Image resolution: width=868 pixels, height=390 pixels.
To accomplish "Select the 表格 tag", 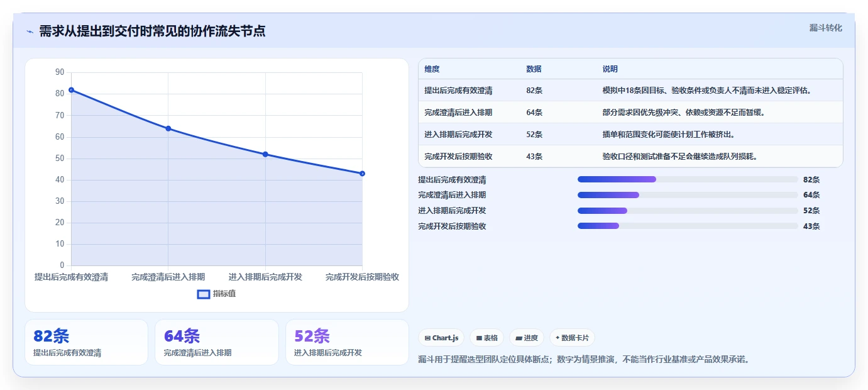I will coord(486,338).
